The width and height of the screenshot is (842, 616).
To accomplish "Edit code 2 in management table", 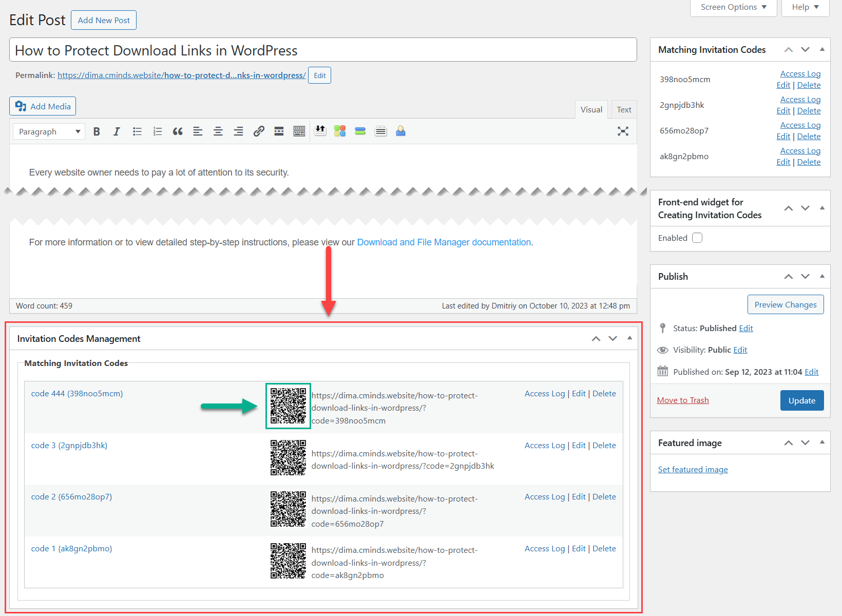I will coord(579,497).
